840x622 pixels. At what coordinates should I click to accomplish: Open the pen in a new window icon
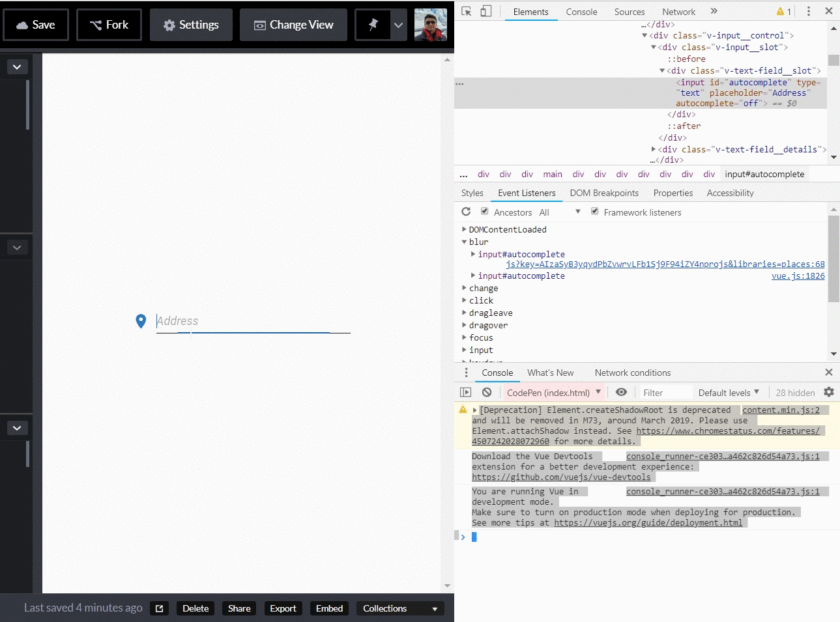[160, 608]
